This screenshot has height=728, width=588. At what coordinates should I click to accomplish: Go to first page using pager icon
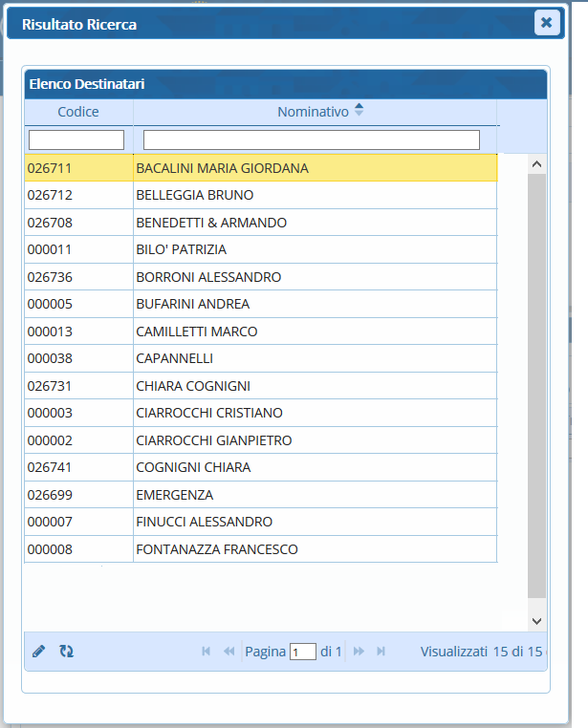click(x=206, y=652)
